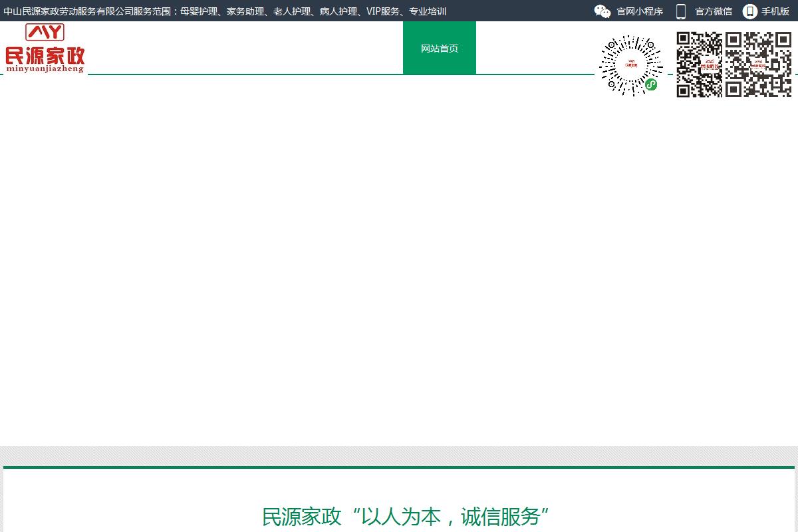Click the left square QR code
The width and height of the screenshot is (798, 532).
700,65
